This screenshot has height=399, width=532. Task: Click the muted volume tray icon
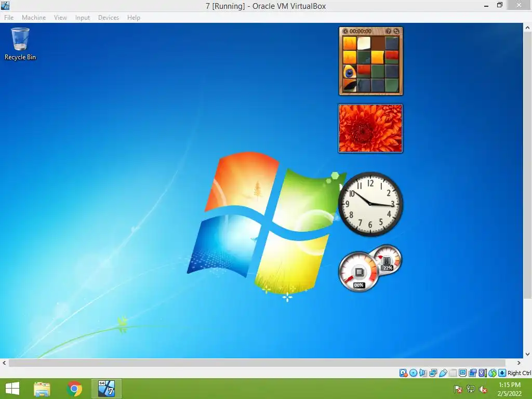click(483, 389)
